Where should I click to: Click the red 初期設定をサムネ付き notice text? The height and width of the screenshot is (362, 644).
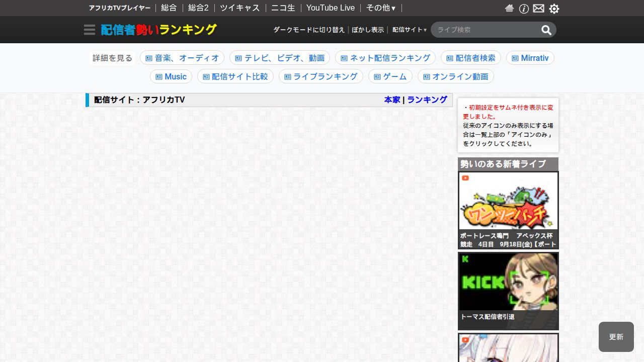508,112
